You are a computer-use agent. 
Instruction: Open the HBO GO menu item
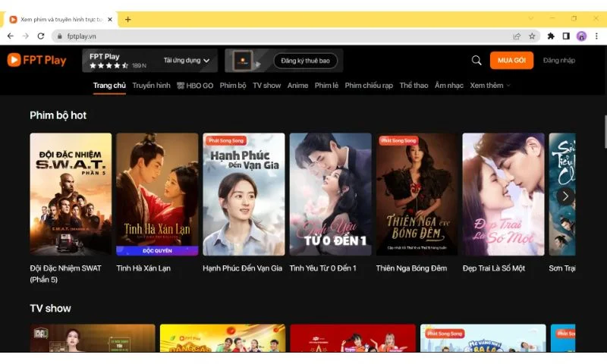(194, 86)
